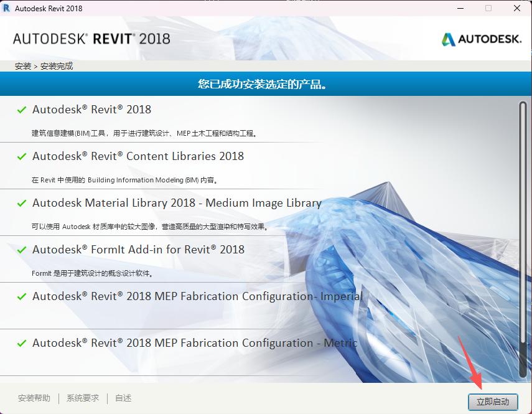
Task: Click the checkmark next to Revit Content Libraries 2018
Action: 22,156
